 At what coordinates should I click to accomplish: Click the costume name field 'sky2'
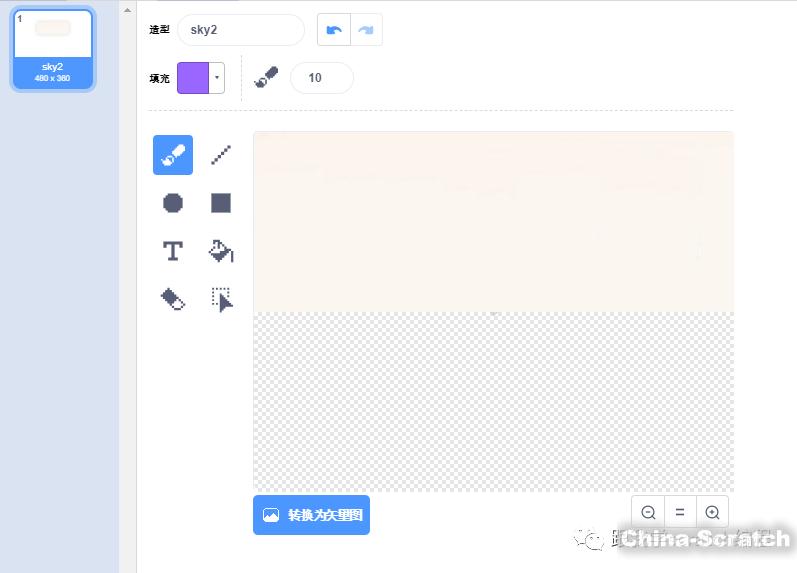click(240, 30)
